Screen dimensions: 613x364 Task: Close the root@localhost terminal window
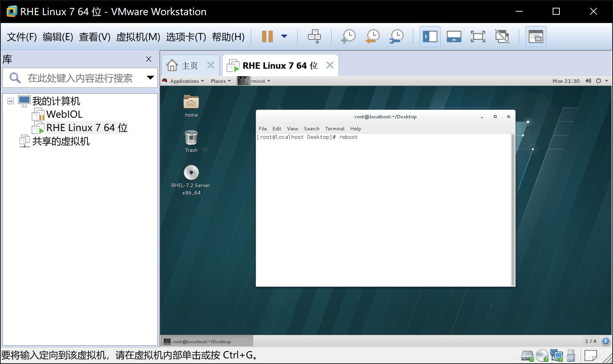click(508, 117)
